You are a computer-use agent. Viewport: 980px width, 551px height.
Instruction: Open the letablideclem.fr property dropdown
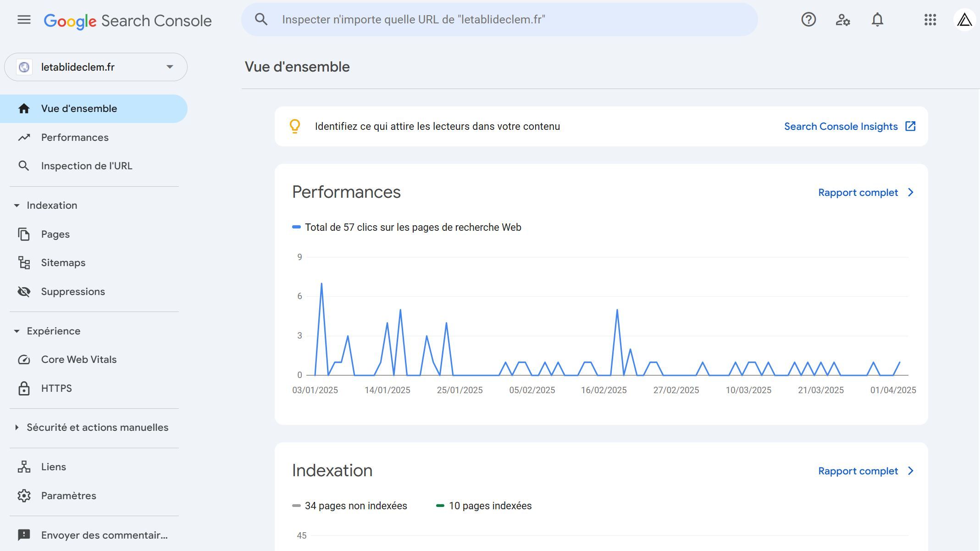pos(95,67)
